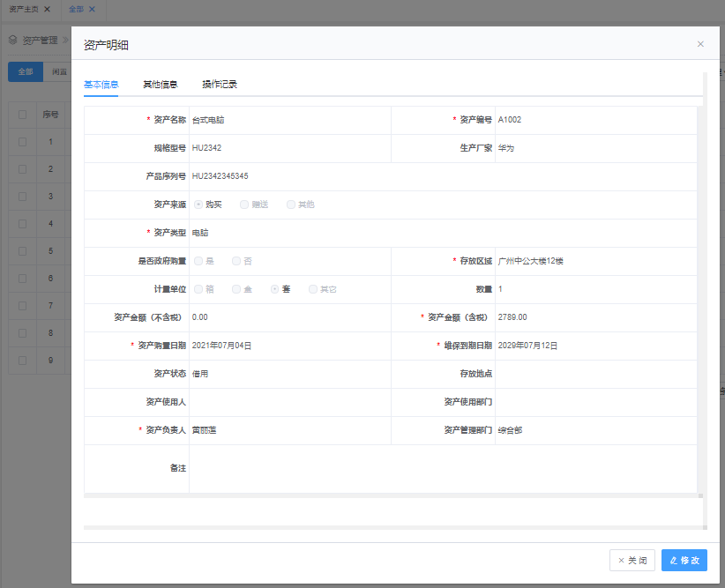
Task: Choose 否 for government procurement
Action: (x=236, y=261)
